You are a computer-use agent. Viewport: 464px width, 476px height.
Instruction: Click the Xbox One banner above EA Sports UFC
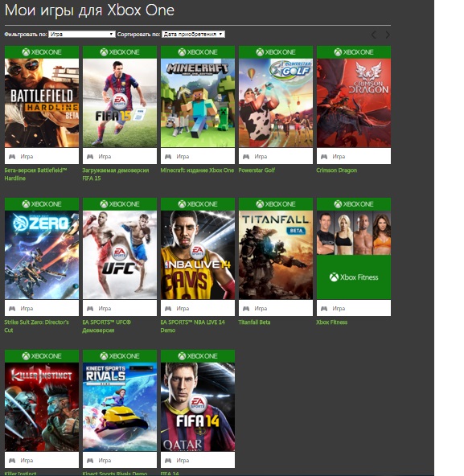120,204
